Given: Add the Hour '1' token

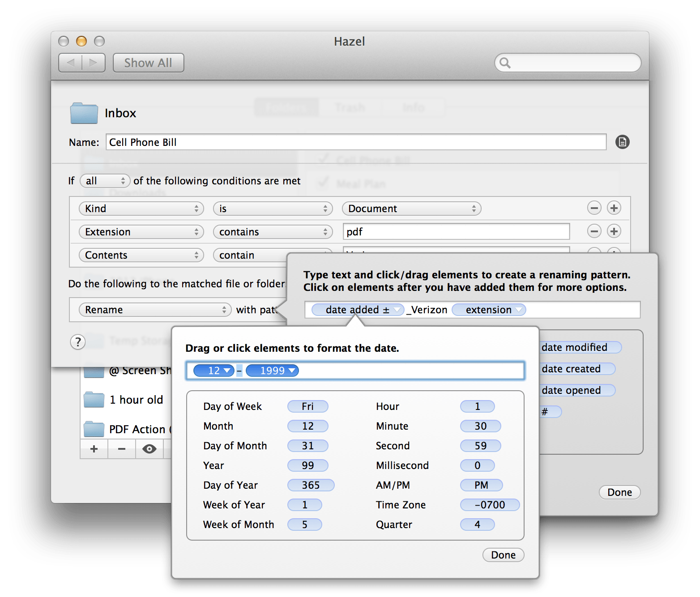Looking at the screenshot, I should pyautogui.click(x=477, y=406).
